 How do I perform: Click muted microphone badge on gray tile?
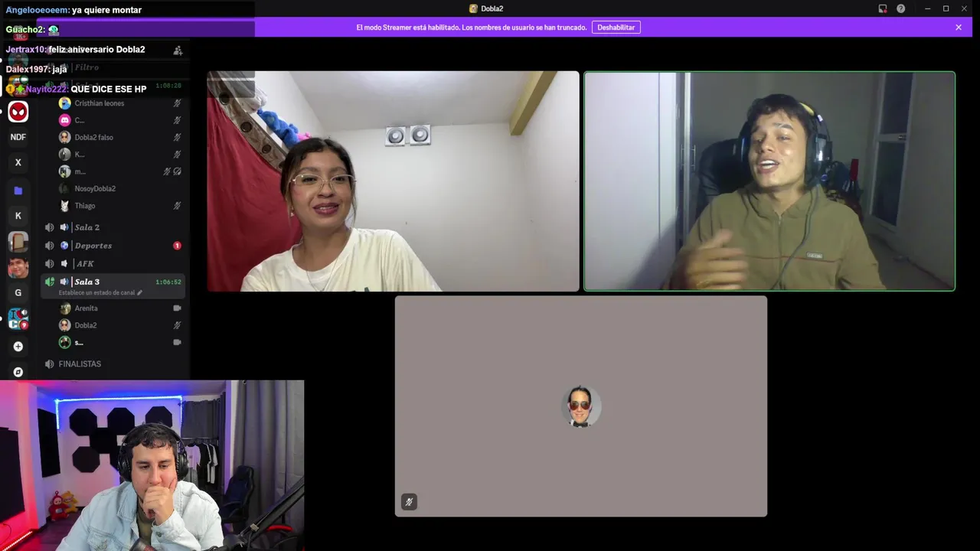click(x=409, y=502)
